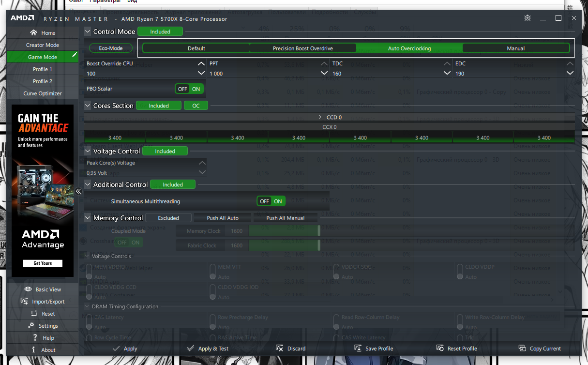Click the Fabric Clock slider
588x365 pixels.
(x=285, y=246)
